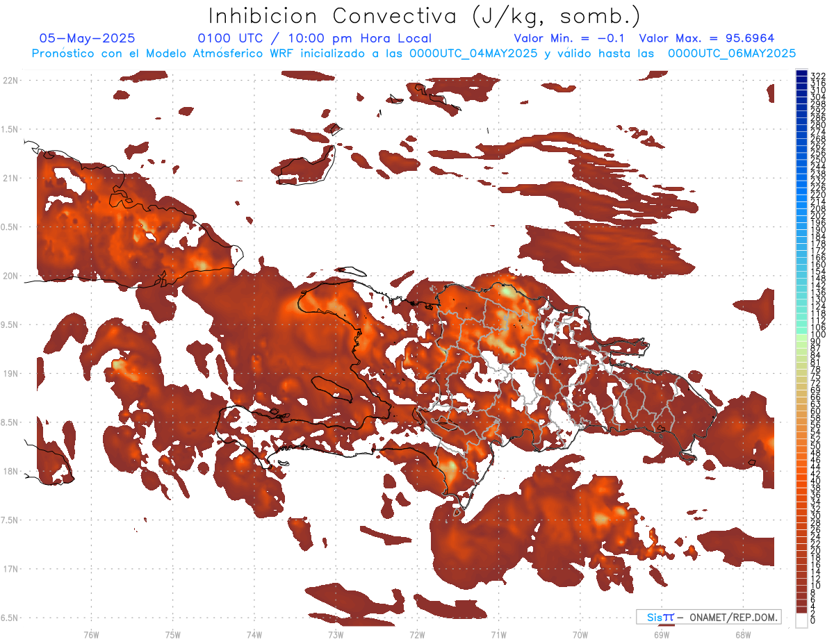Click the white color bar segment at 0

[x=802, y=620]
